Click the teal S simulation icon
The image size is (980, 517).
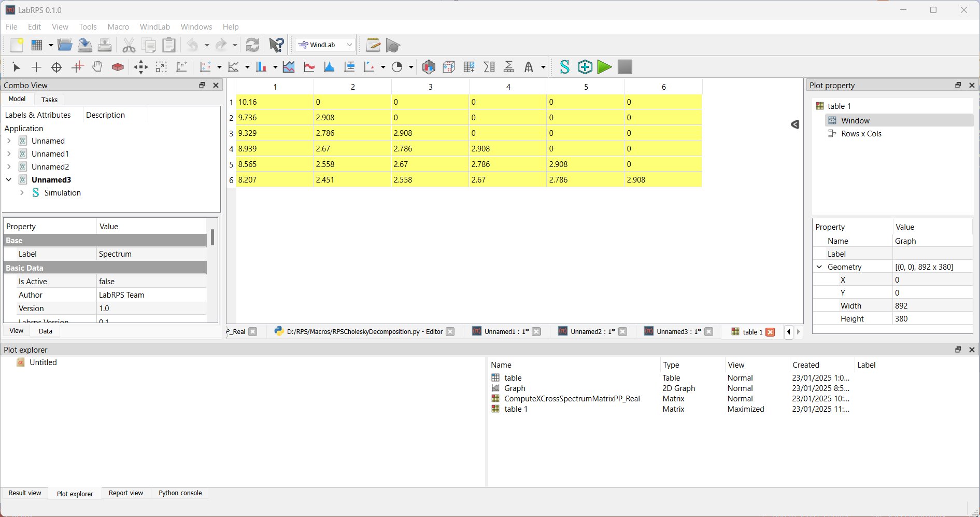[x=564, y=67]
